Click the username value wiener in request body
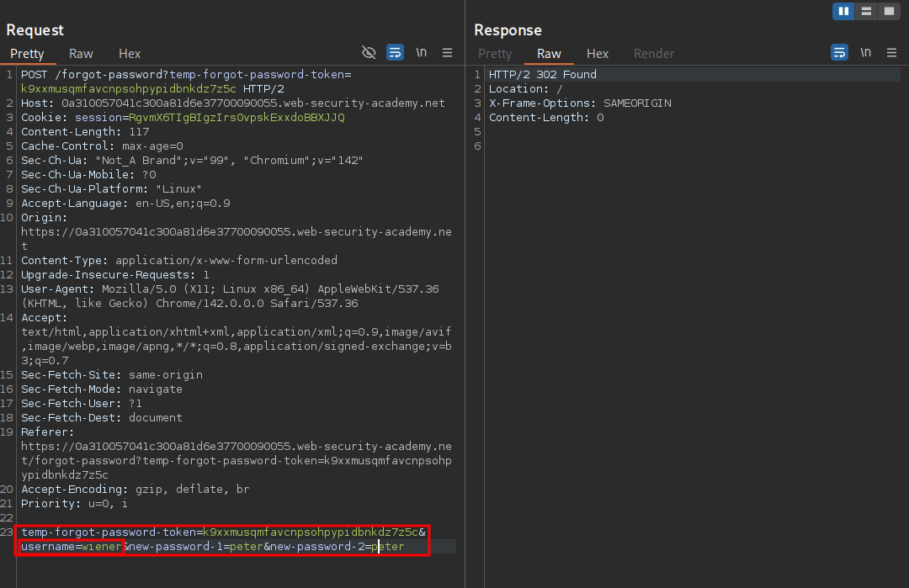909x588 pixels. click(102, 547)
